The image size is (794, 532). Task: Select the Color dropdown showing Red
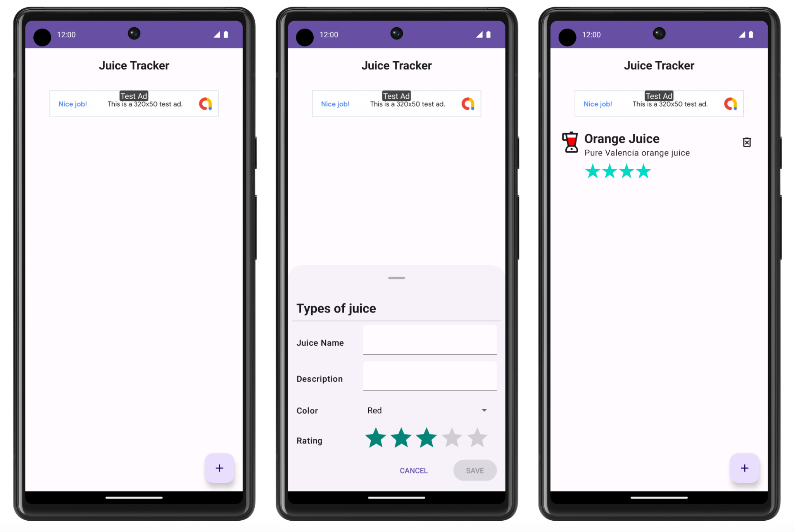click(x=426, y=410)
